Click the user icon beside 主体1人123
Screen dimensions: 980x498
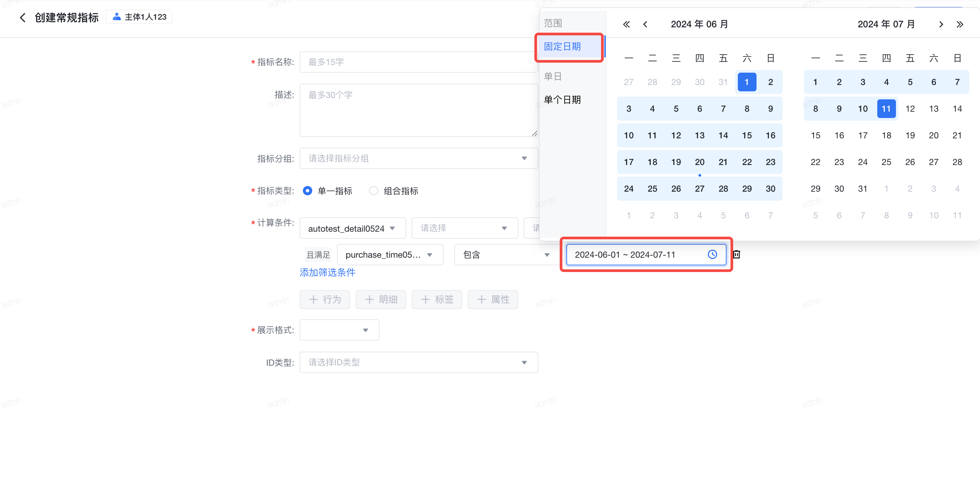[x=117, y=17]
